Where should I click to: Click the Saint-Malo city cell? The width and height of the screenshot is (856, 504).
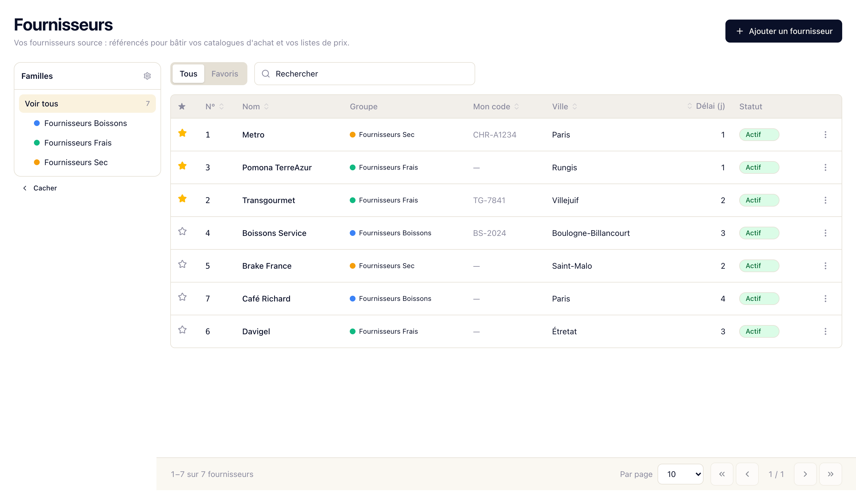(x=572, y=266)
